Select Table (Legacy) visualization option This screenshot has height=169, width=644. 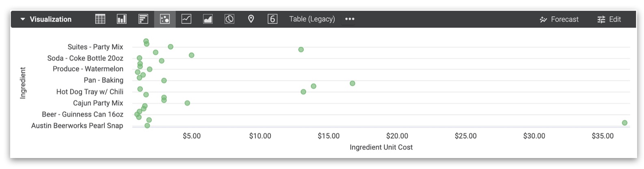coord(312,19)
